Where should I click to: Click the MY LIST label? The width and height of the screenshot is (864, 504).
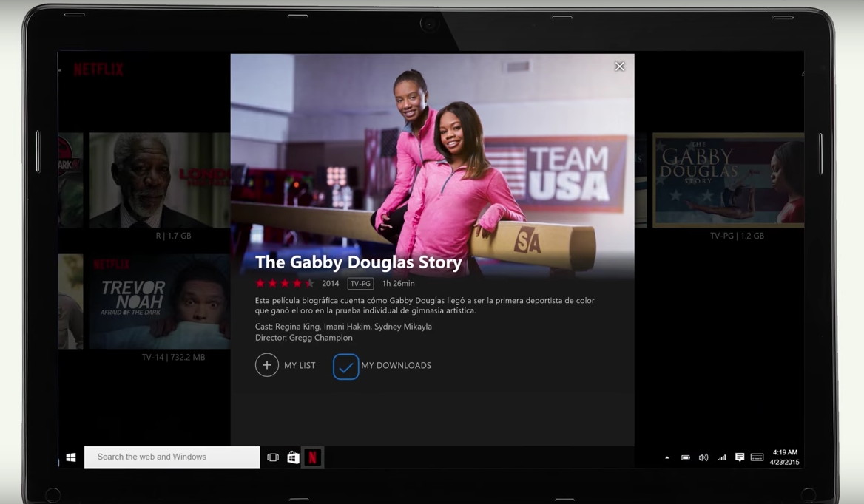(300, 366)
